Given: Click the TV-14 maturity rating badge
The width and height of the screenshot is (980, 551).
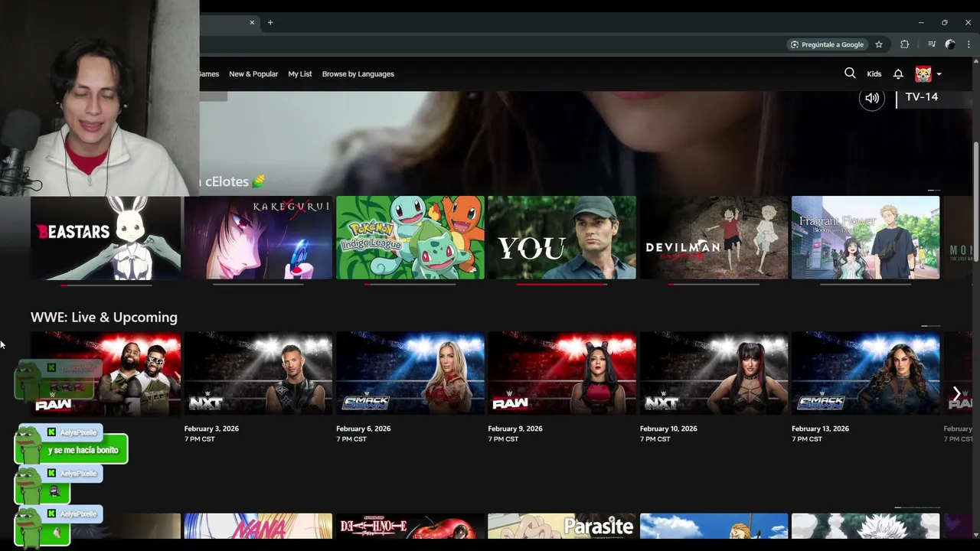Looking at the screenshot, I should 922,97.
